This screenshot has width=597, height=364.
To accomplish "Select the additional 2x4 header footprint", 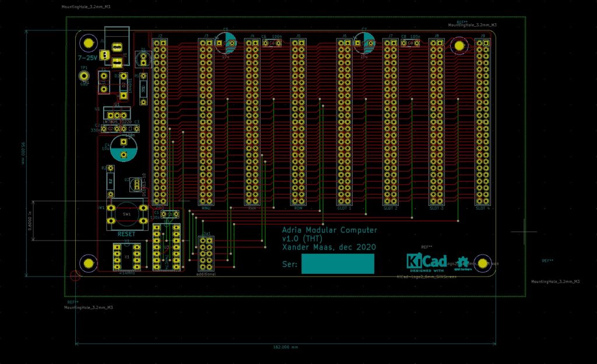I will (x=206, y=254).
